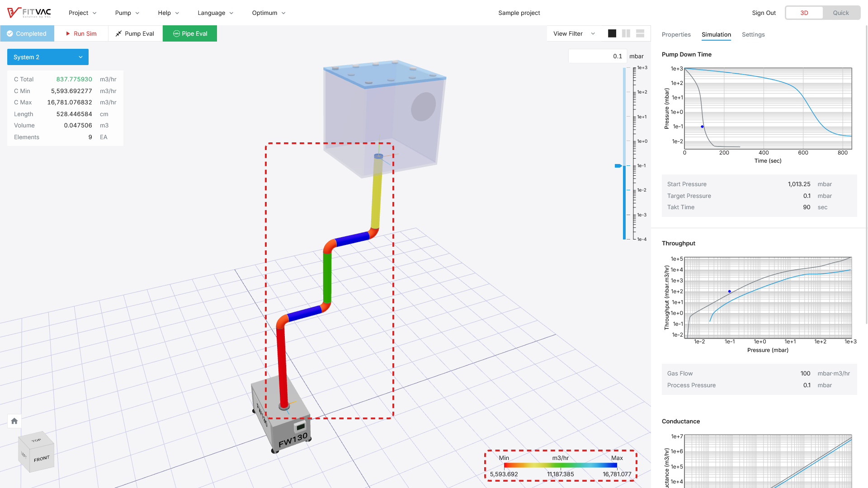Click the right panel scrollbar
868x488 pixels.
(x=866, y=174)
